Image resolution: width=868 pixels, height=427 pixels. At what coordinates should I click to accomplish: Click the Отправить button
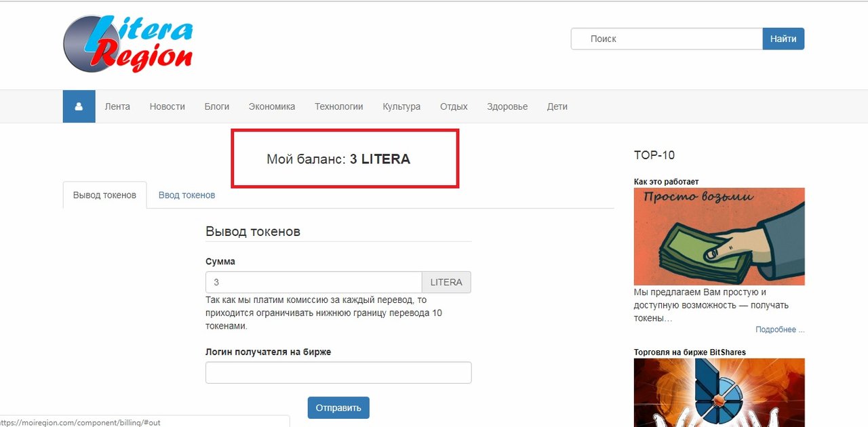click(x=338, y=408)
